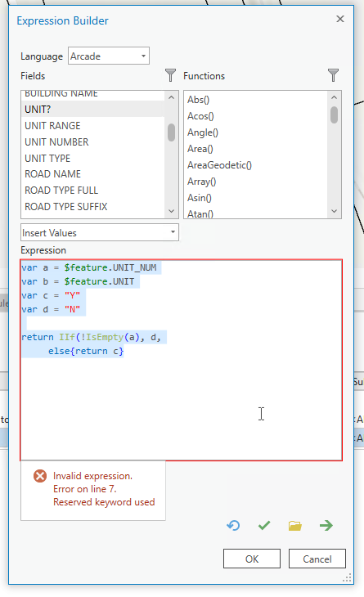Click the Fields list scrollbar thumb
This screenshot has width=364, height=597.
(x=171, y=132)
